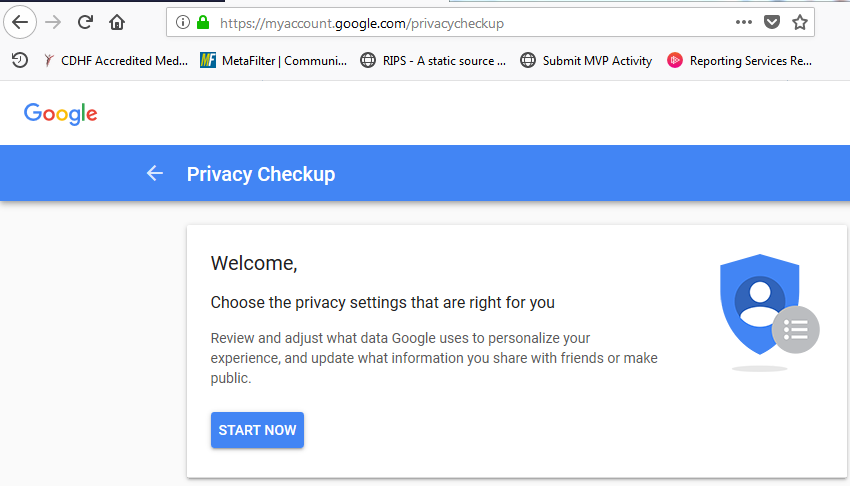850x486 pixels.
Task: Open the history icon in the bookmarks toolbar
Action: click(x=20, y=61)
